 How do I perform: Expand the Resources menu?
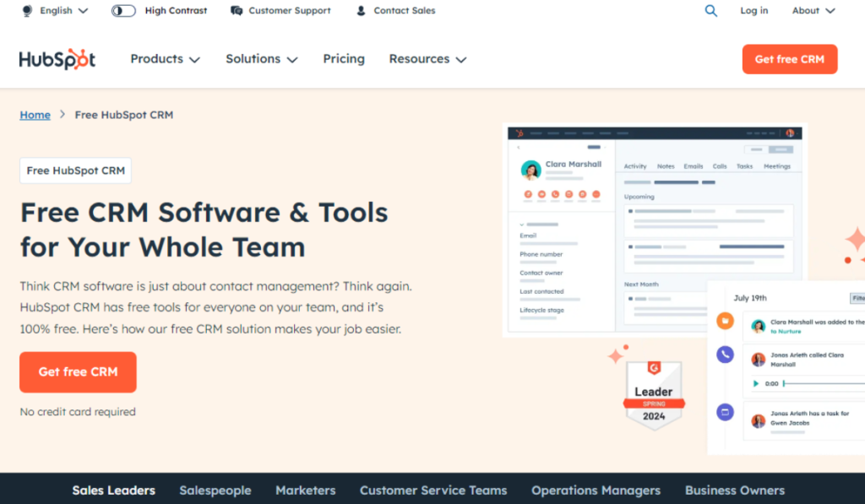pyautogui.click(x=427, y=59)
